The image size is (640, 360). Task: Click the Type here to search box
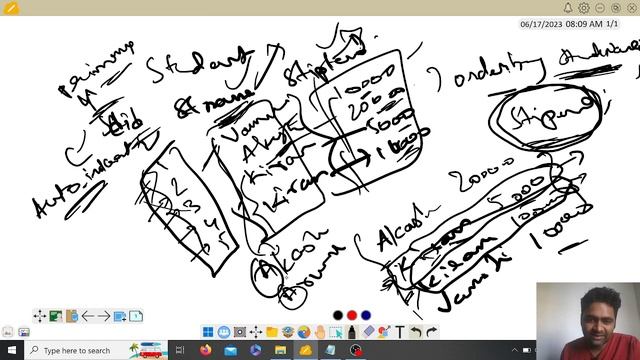(x=96, y=350)
